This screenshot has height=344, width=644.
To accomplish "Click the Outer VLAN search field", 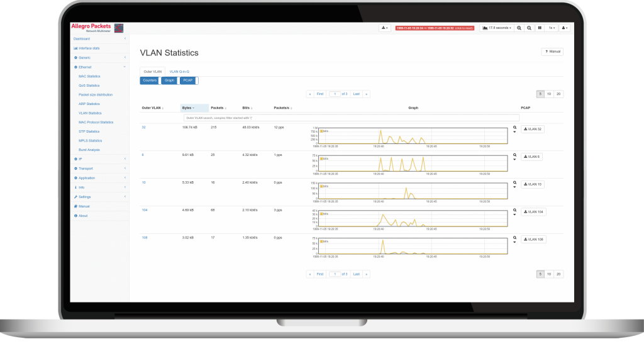I will coord(351,118).
